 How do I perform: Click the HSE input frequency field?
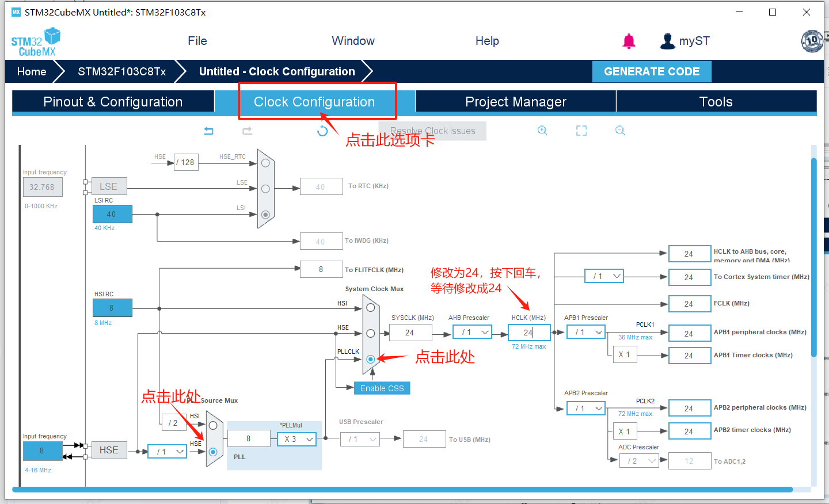pos(43,450)
